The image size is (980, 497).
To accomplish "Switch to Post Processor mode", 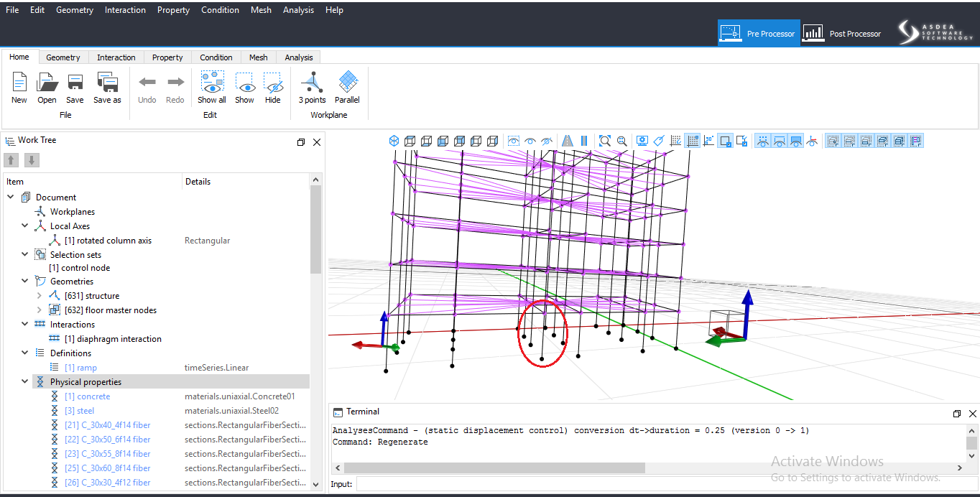I will click(843, 33).
